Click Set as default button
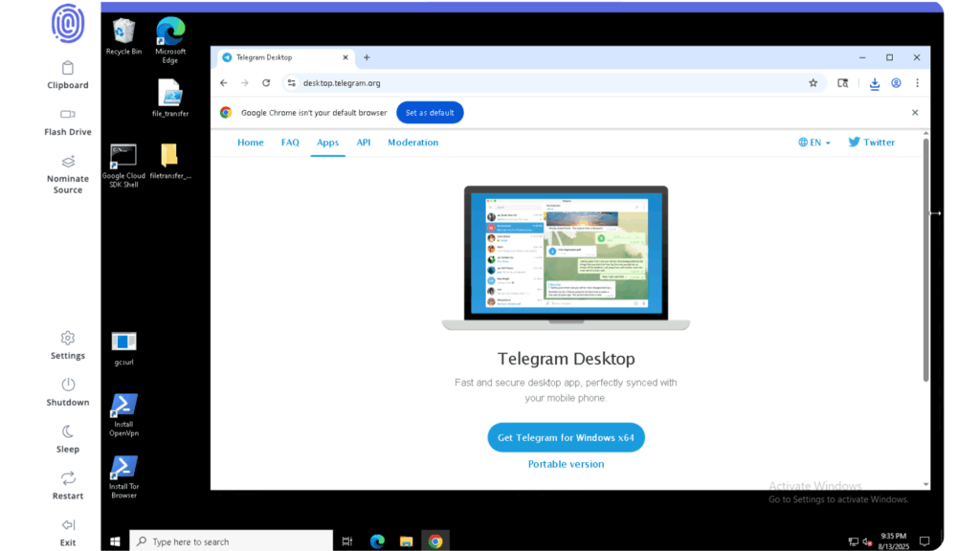The width and height of the screenshot is (980, 551). (x=430, y=113)
